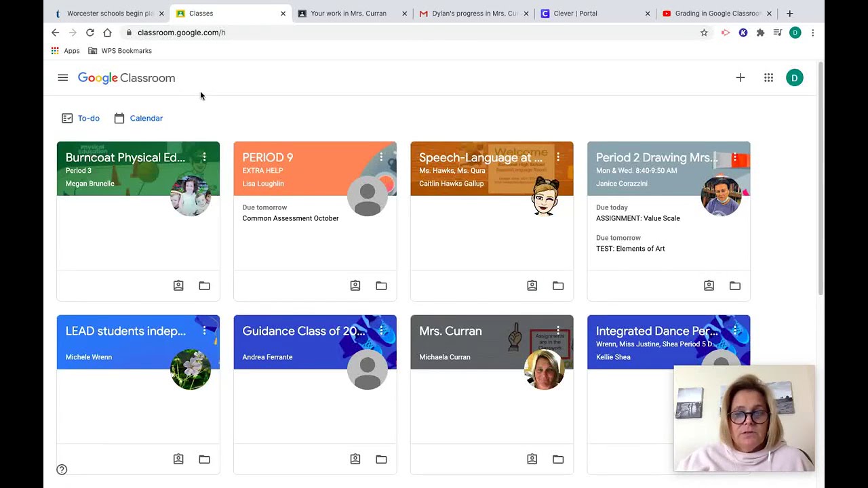Open the main hamburger menu
The width and height of the screenshot is (868, 488).
(63, 78)
